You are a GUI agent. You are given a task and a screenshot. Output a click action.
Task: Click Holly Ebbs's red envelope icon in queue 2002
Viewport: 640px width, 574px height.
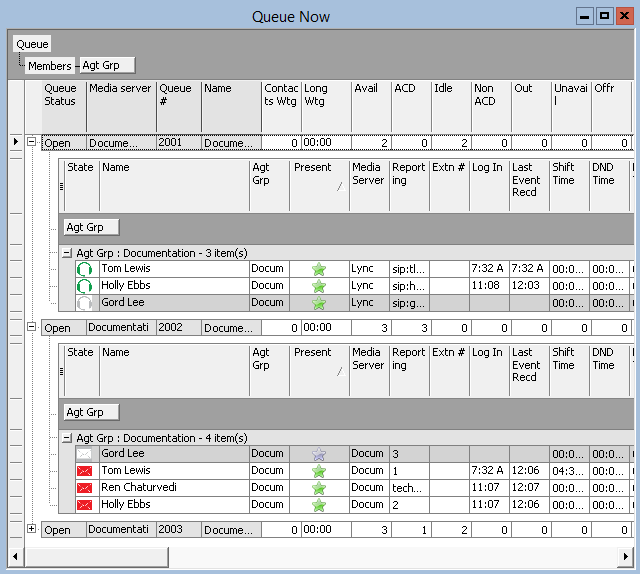(x=85, y=505)
